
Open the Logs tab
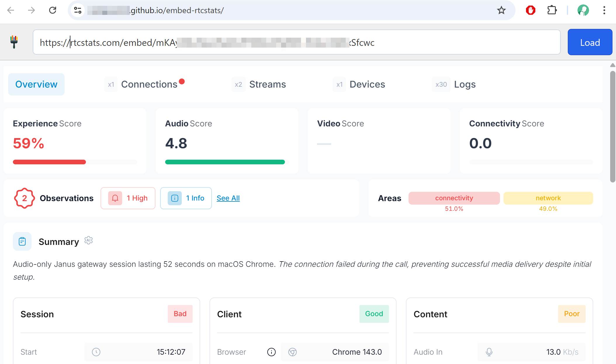465,84
